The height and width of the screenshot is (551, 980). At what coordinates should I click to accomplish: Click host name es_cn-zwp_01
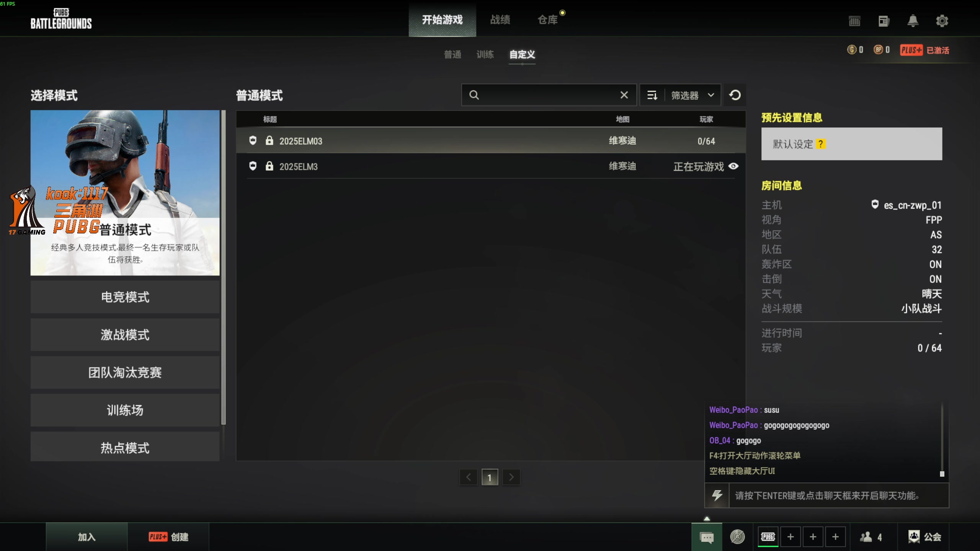[913, 205]
